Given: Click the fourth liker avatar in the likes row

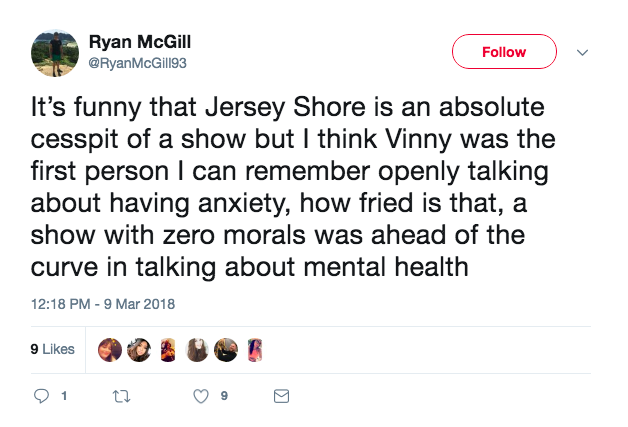Looking at the screenshot, I should click(196, 349).
